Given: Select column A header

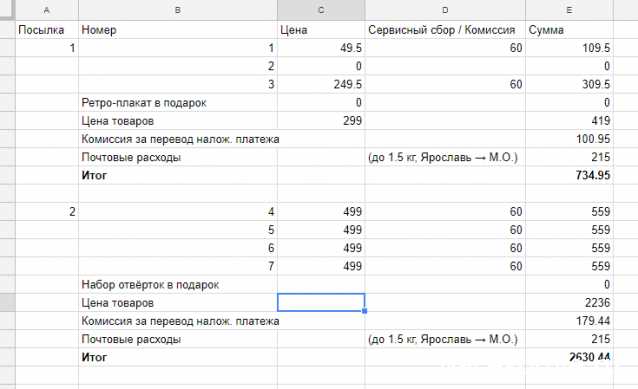Looking at the screenshot, I should pyautogui.click(x=47, y=10).
